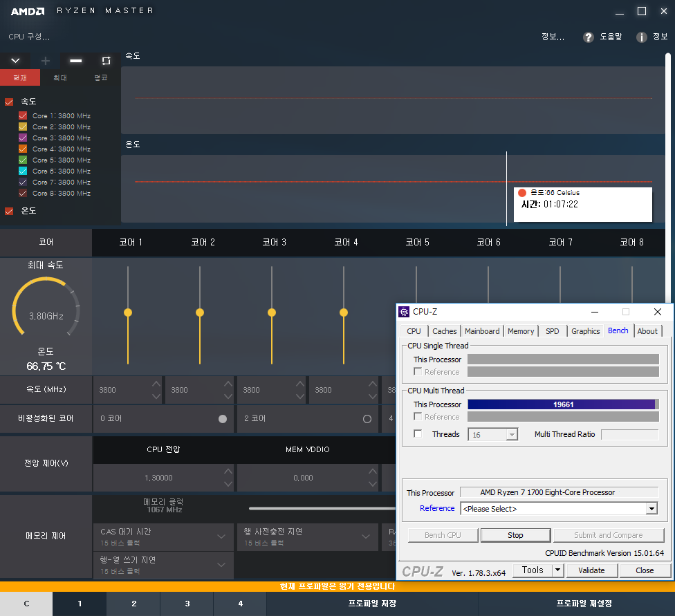Click CPU-Z Tools button

coord(533,570)
